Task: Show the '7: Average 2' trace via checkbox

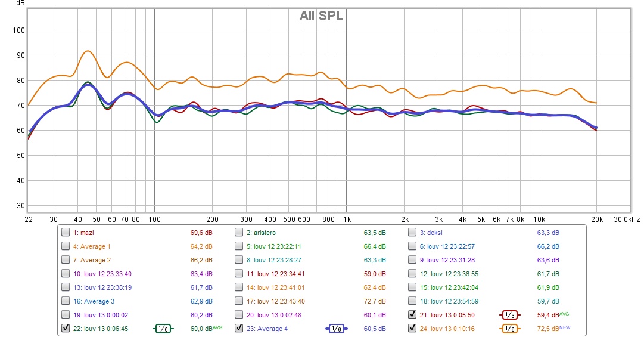Action: point(66,259)
